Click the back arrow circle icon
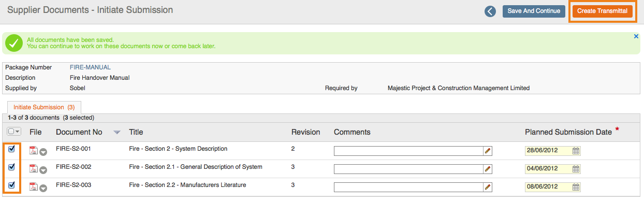 point(490,11)
